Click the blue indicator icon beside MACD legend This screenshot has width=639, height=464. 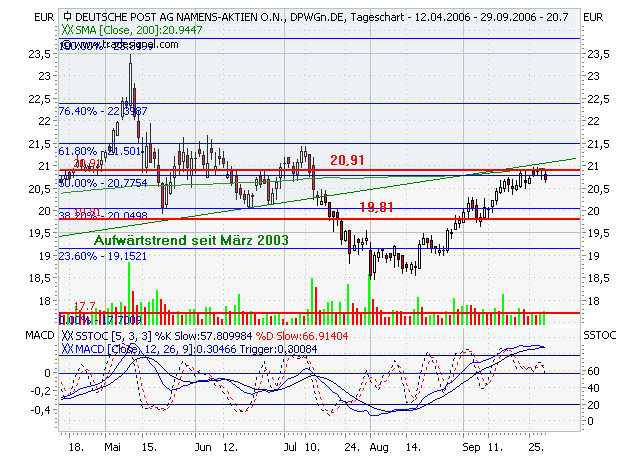pos(67,350)
